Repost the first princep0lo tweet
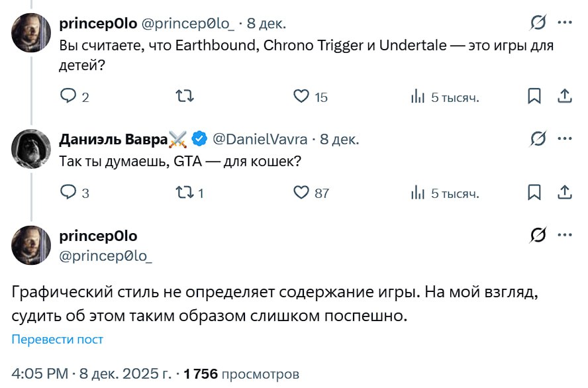This screenshot has width=588, height=388. click(185, 97)
